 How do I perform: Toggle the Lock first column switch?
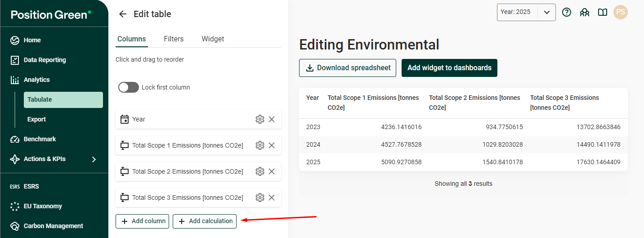[x=129, y=87]
